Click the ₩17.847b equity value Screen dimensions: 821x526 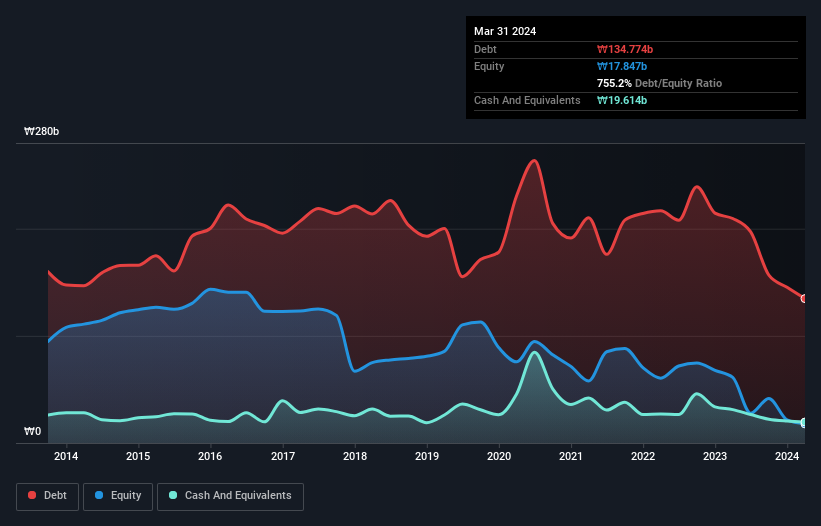(x=622, y=66)
